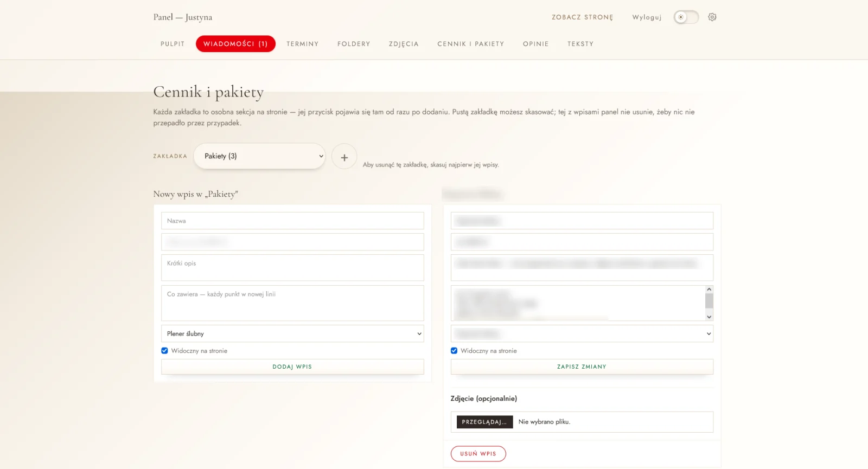Open the Opinie tab
Image resolution: width=868 pixels, height=469 pixels.
coord(536,44)
